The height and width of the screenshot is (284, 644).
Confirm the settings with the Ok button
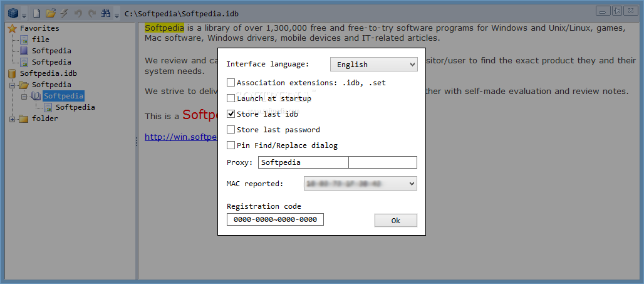(396, 220)
